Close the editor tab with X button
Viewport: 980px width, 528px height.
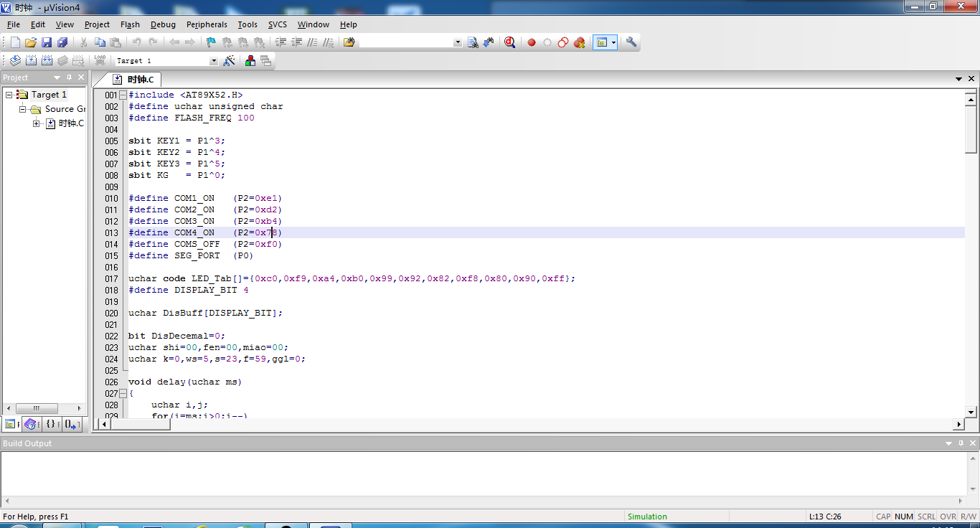coord(972,79)
